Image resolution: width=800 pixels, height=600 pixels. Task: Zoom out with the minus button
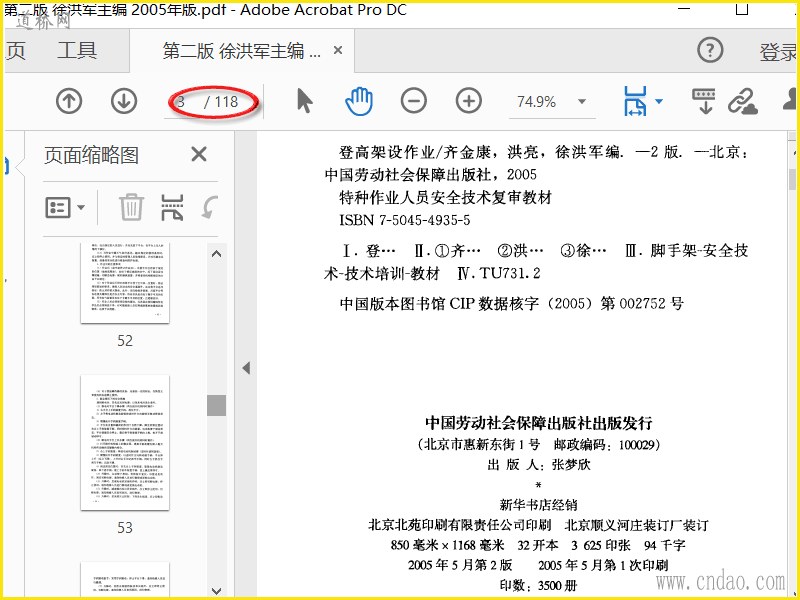(413, 101)
